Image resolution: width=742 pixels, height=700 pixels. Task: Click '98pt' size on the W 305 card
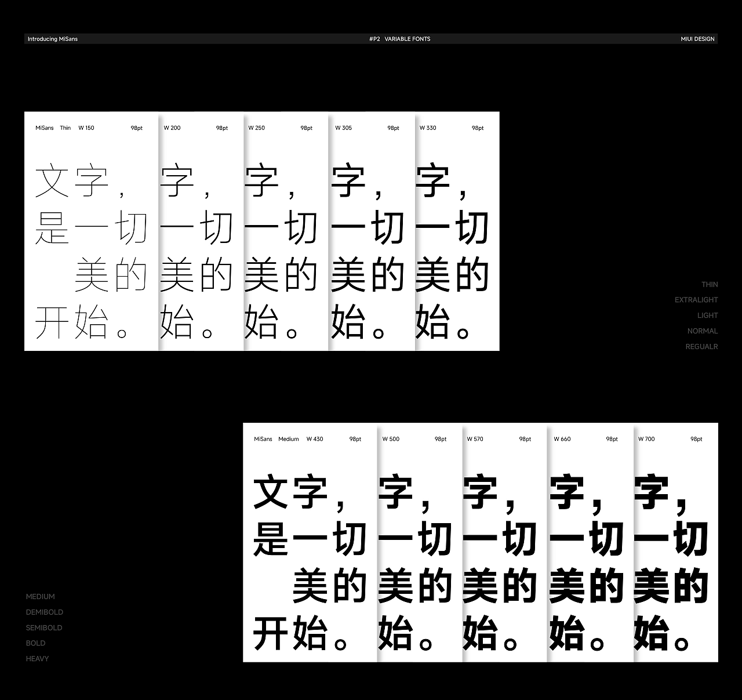[x=394, y=128]
